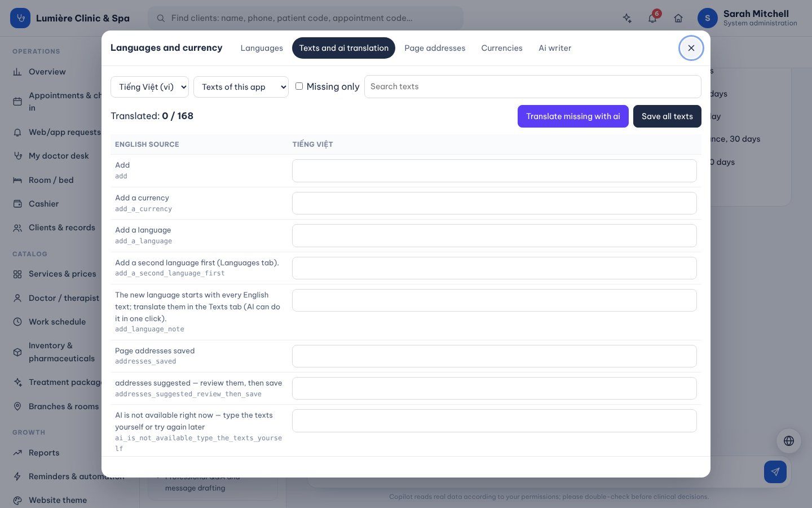812x508 pixels.
Task: Click the add_language_note key text
Action: (x=149, y=329)
